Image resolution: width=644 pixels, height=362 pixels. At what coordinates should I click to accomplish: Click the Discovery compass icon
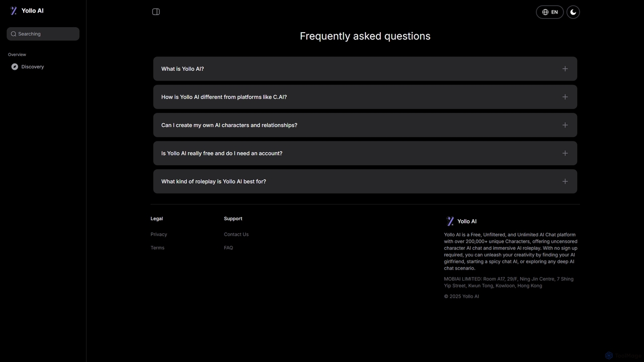pos(15,67)
